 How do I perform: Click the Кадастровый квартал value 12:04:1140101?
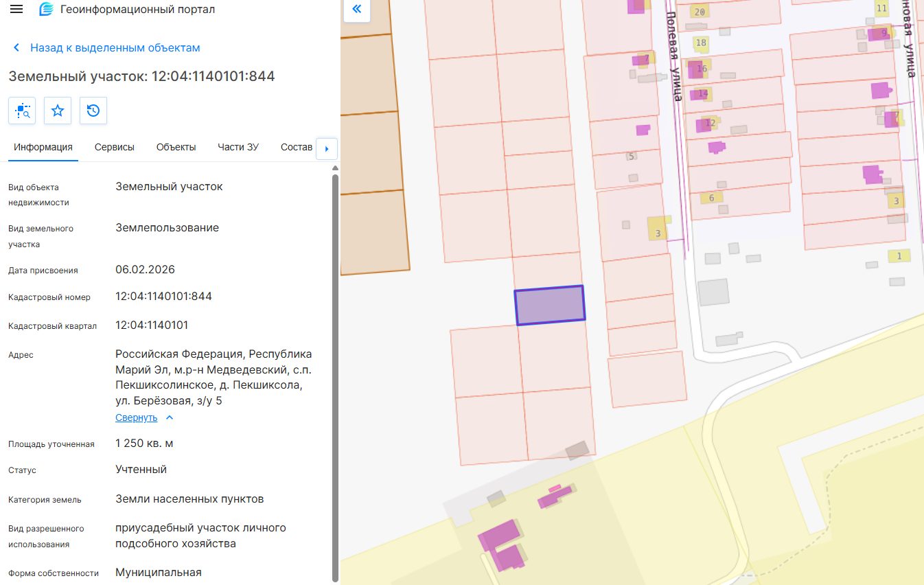pos(152,325)
